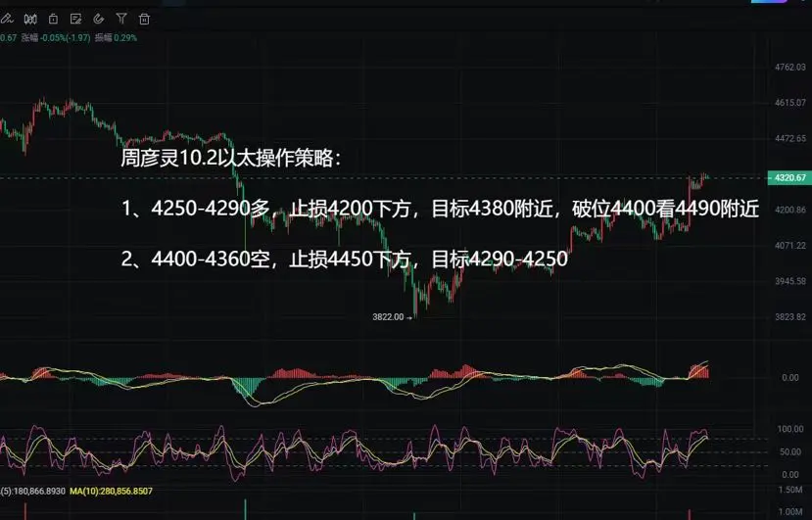This screenshot has height=520, width=812.
Task: Click the 4071.22 price axis label
Action: click(790, 245)
